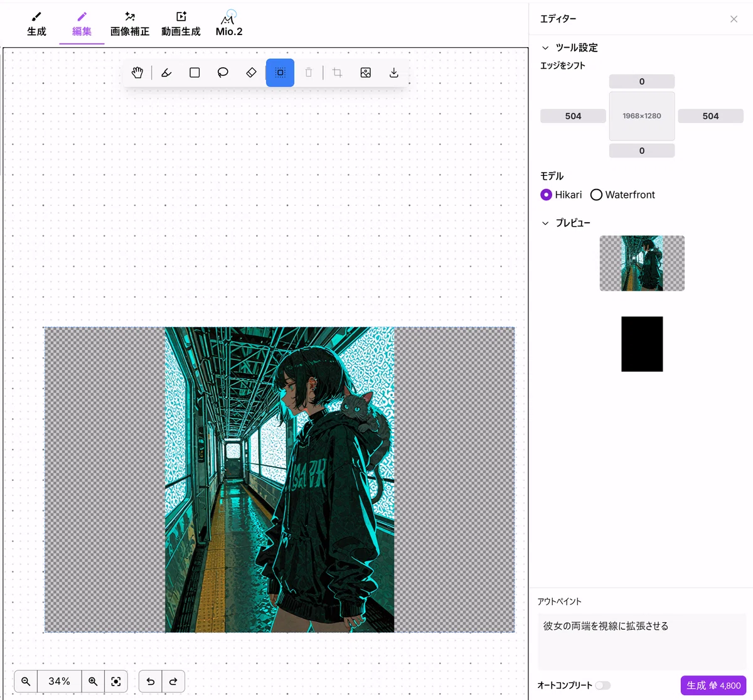Click the top edge shift value 0
Viewport: 753px width, 700px height.
[x=642, y=82]
